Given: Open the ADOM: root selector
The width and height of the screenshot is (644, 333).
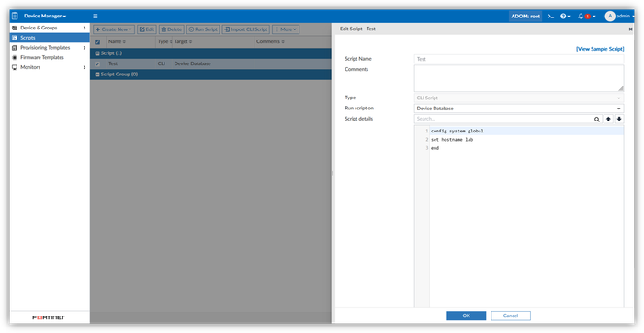Looking at the screenshot, I should (525, 16).
